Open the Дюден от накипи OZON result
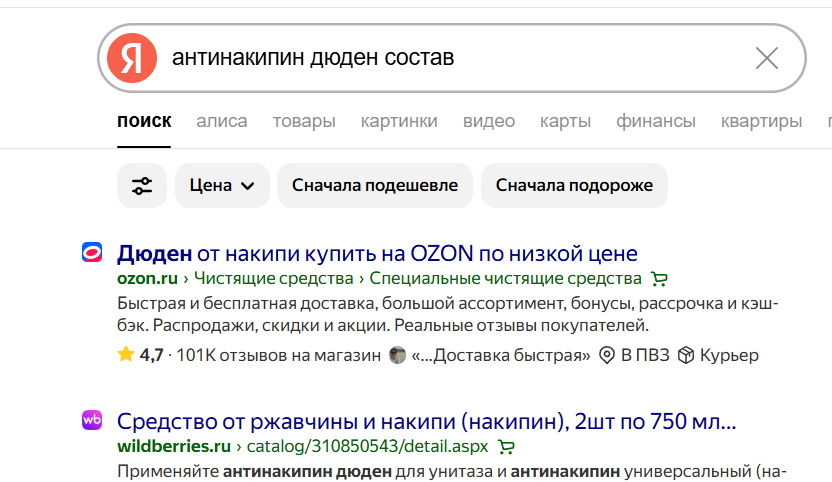832x482 pixels. (377, 253)
